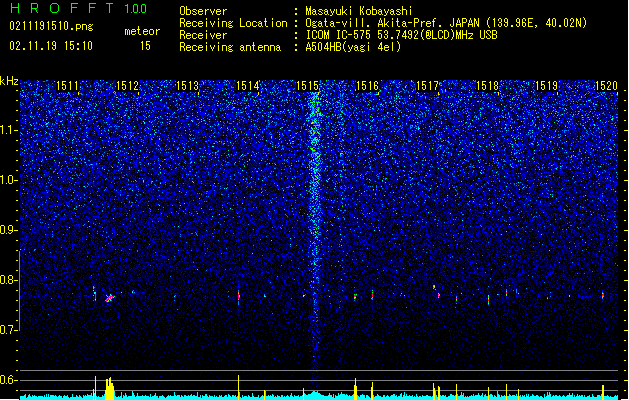Image resolution: width=629 pixels, height=400 pixels.
Task: Select the A504HB(yagi 4el) antenna text
Action: pyautogui.click(x=353, y=47)
